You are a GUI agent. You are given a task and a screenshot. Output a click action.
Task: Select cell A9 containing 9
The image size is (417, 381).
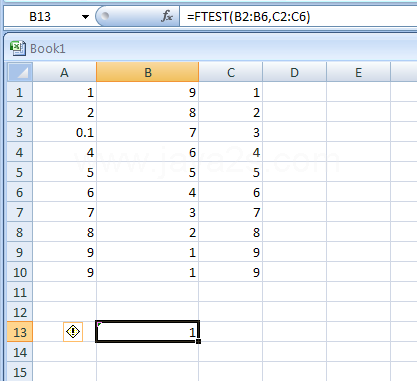(64, 252)
